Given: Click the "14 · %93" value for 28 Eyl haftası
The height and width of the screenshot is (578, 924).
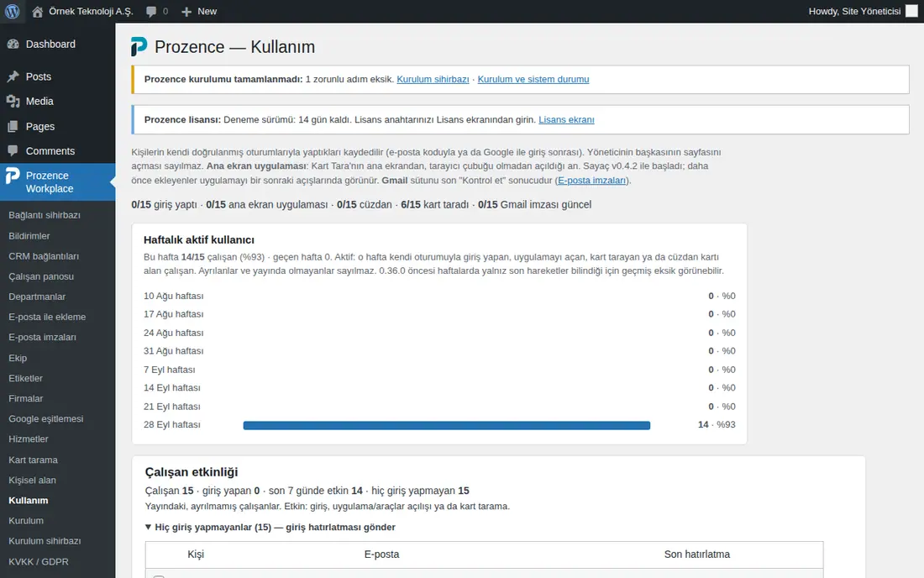Looking at the screenshot, I should click(717, 425).
